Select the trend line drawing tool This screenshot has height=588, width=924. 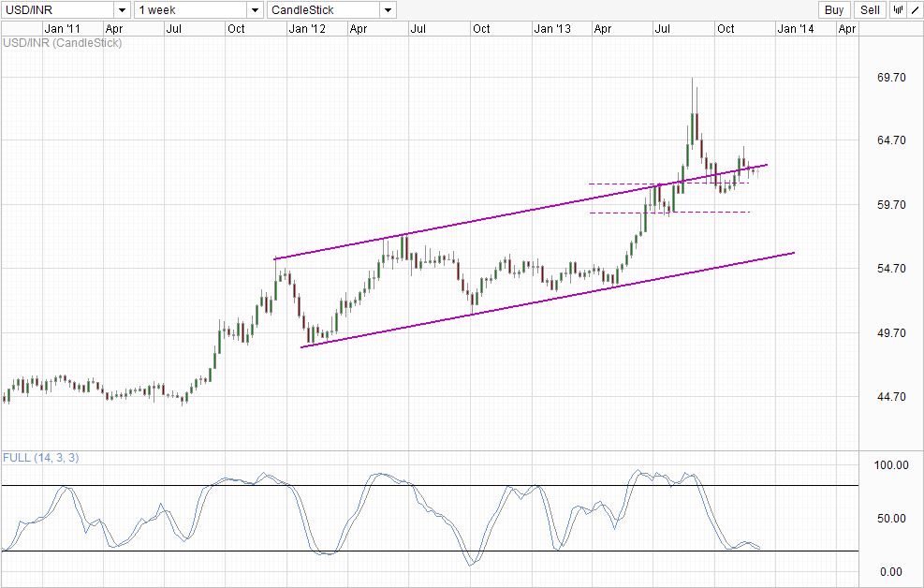point(915,10)
